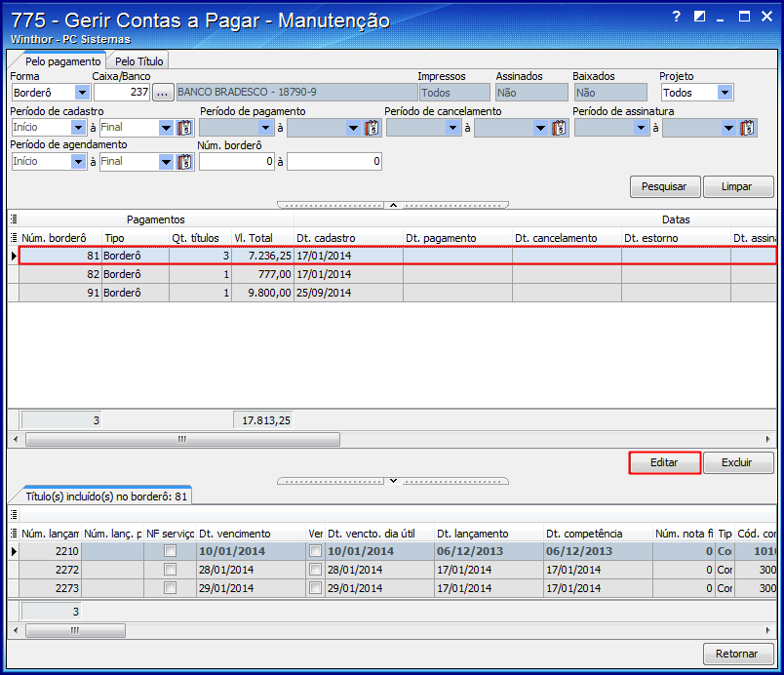Switch to the Pelo pagamento tab

coord(62,61)
